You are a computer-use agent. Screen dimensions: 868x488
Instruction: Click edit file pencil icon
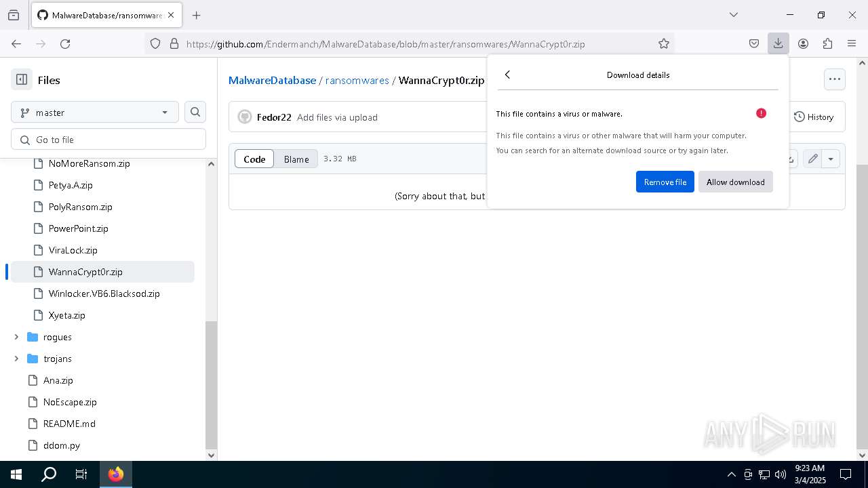tap(812, 159)
